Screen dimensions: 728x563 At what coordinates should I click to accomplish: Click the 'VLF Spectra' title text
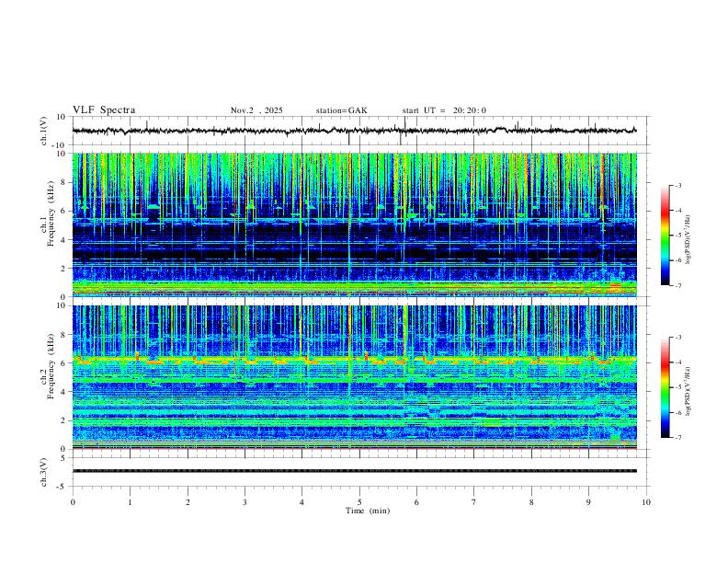point(104,110)
